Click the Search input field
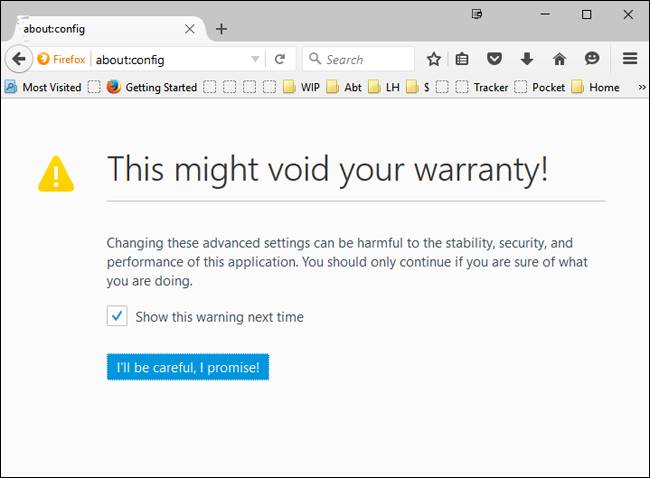The height and width of the screenshot is (478, 650). pyautogui.click(x=359, y=59)
